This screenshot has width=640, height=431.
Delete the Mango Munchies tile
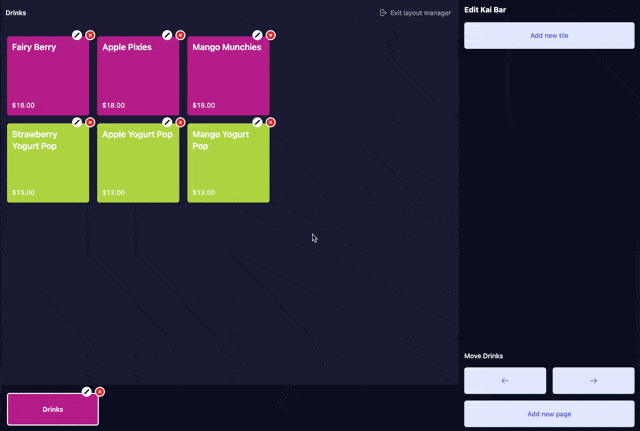pyautogui.click(x=270, y=35)
